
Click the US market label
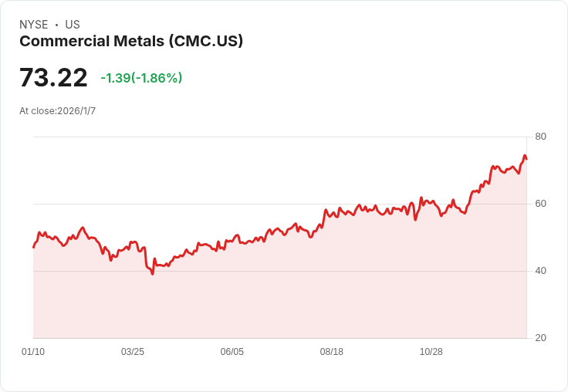(x=73, y=25)
